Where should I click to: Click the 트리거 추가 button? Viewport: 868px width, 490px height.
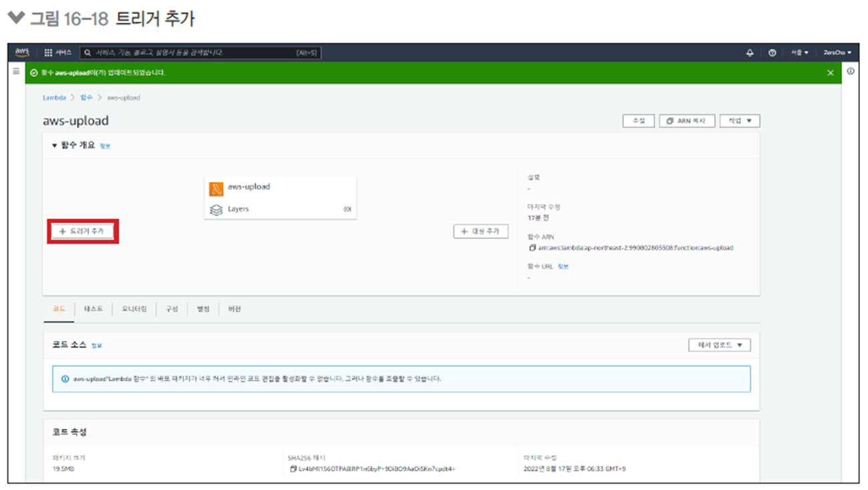pos(82,231)
